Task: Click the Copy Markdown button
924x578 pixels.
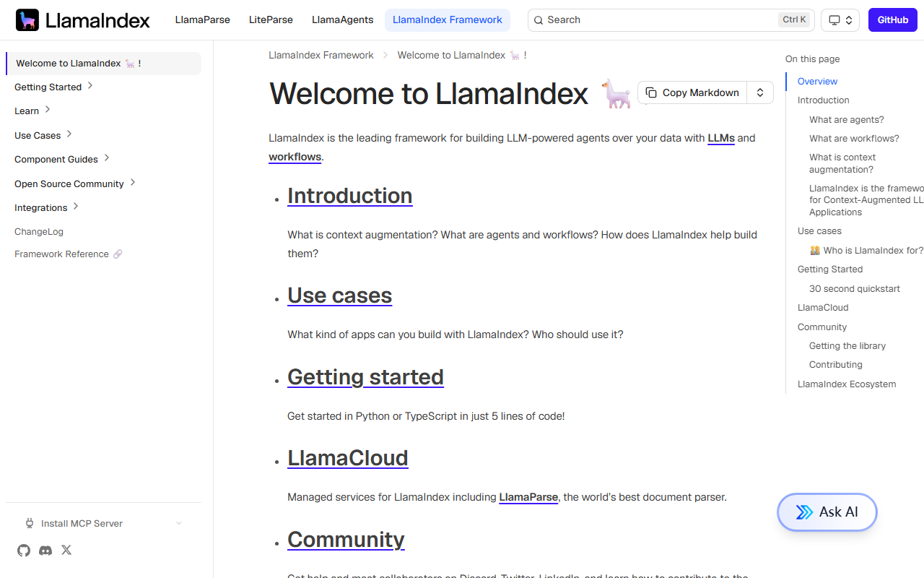Action: [692, 92]
